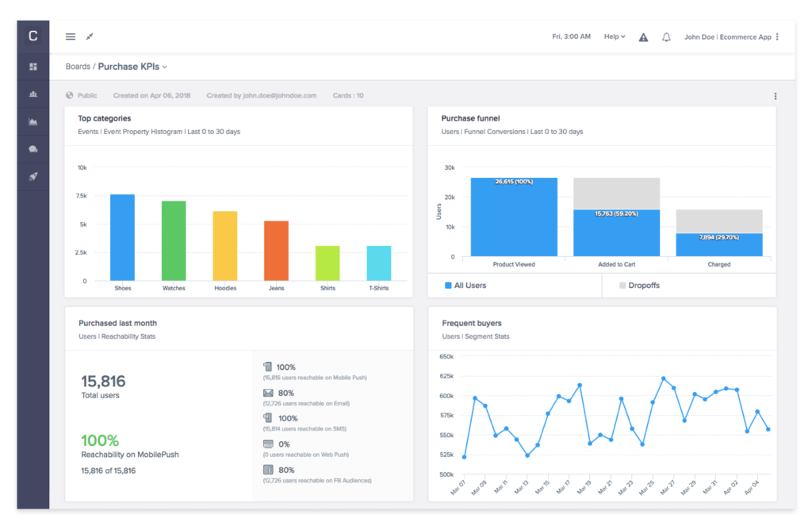Screen dimensions: 812x526
Task: Open notifications via the bell icon
Action: click(666, 36)
